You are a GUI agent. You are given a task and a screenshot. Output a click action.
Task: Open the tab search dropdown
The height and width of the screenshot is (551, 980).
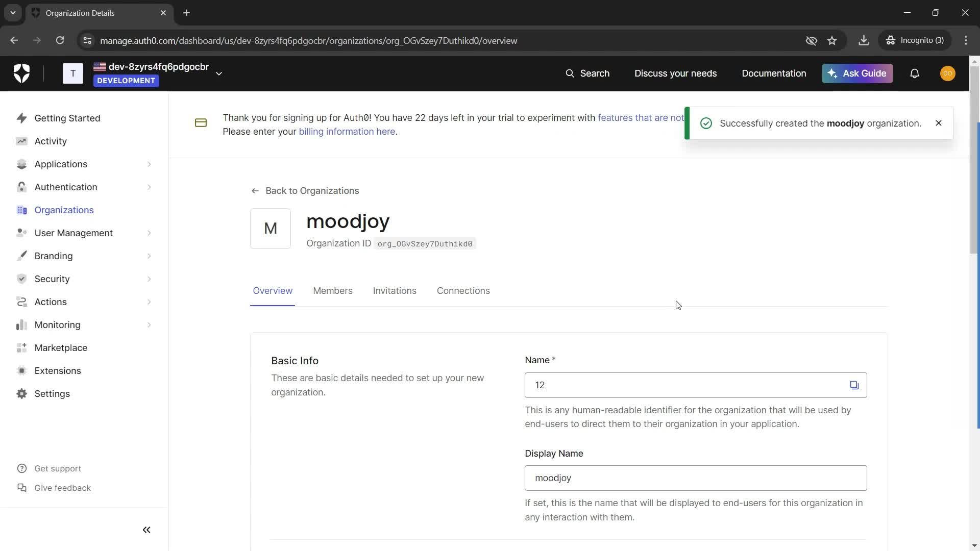[x=13, y=13]
